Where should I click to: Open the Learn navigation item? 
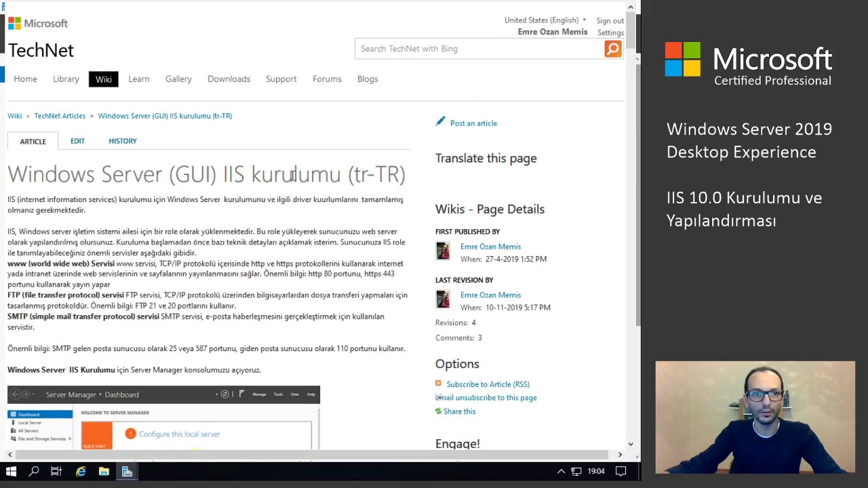tap(139, 79)
